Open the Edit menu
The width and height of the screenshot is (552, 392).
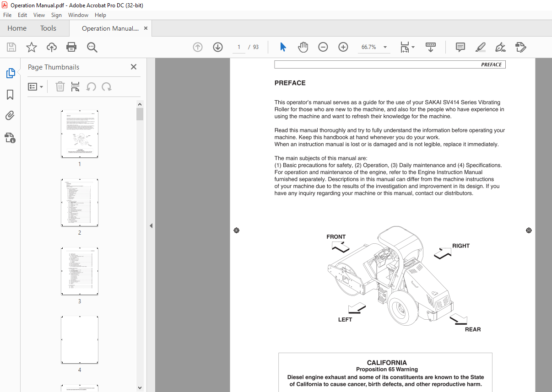tap(22, 15)
